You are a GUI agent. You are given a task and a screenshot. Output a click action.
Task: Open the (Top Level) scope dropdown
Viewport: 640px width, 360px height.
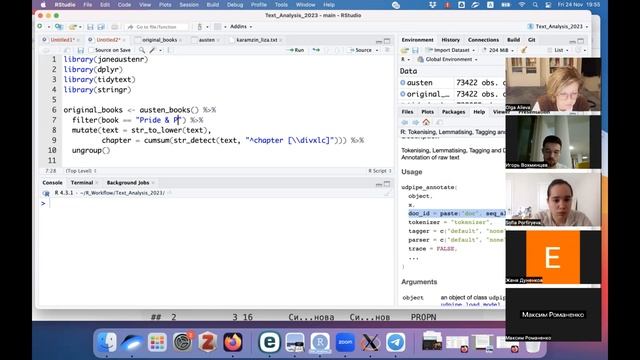tap(81, 171)
